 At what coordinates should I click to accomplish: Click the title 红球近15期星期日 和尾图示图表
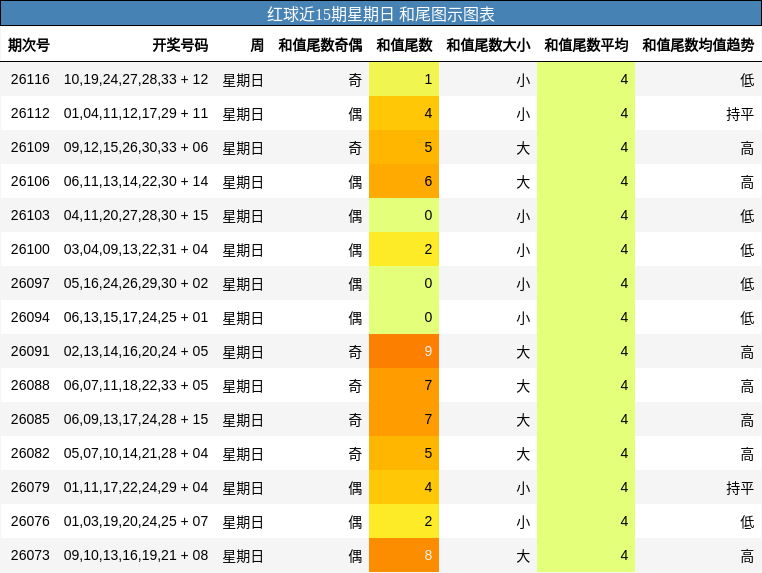click(381, 14)
